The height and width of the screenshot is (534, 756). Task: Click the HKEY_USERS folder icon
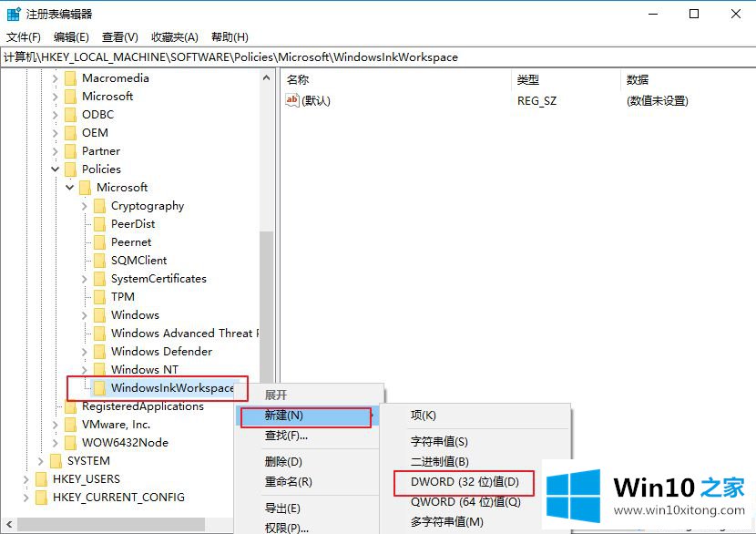coord(42,479)
